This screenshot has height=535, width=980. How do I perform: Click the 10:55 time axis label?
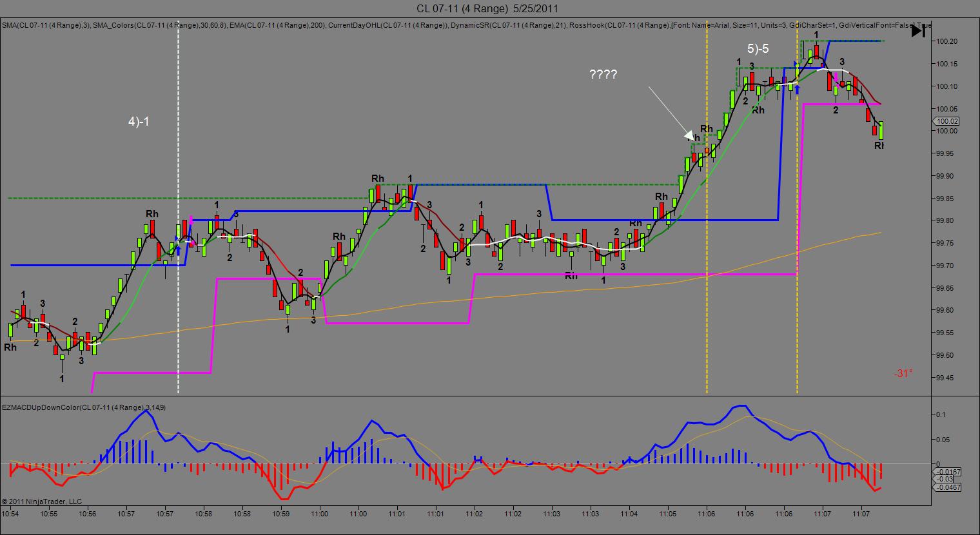[x=49, y=514]
